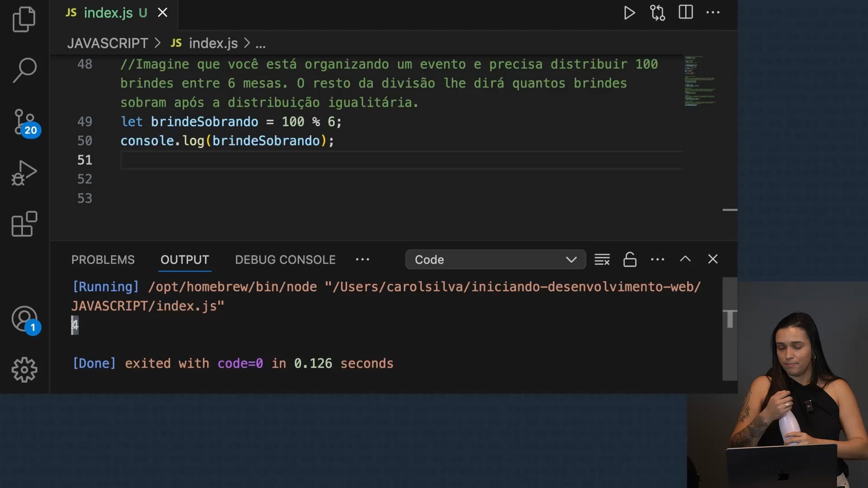Open the Explorer files icon
868x488 pixels.
[24, 19]
